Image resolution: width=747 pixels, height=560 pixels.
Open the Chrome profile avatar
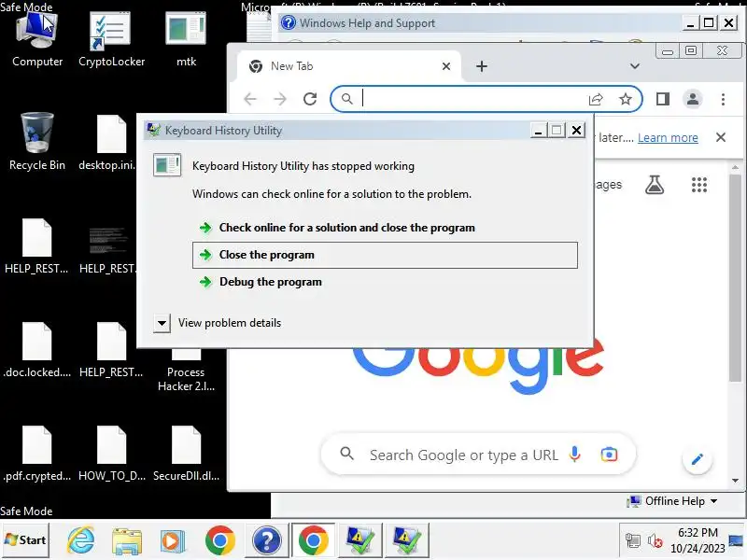tap(693, 99)
